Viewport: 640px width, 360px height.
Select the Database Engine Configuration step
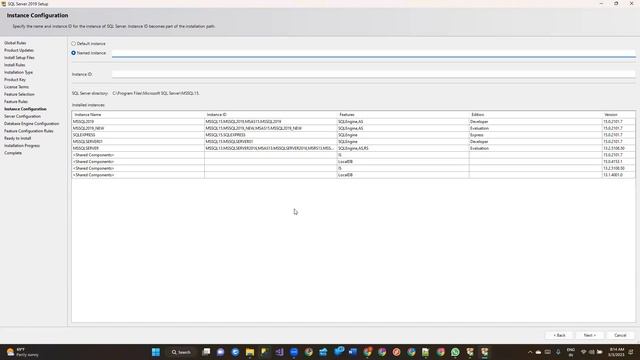[x=31, y=124]
